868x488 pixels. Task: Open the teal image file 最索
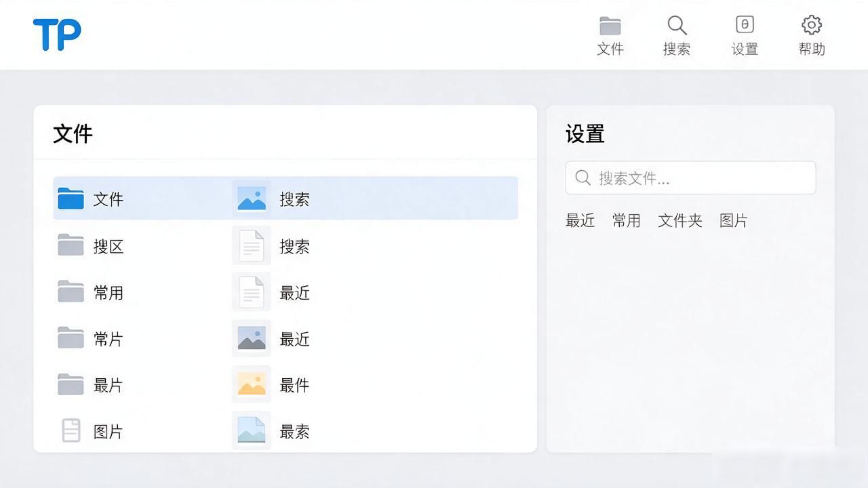(x=252, y=430)
